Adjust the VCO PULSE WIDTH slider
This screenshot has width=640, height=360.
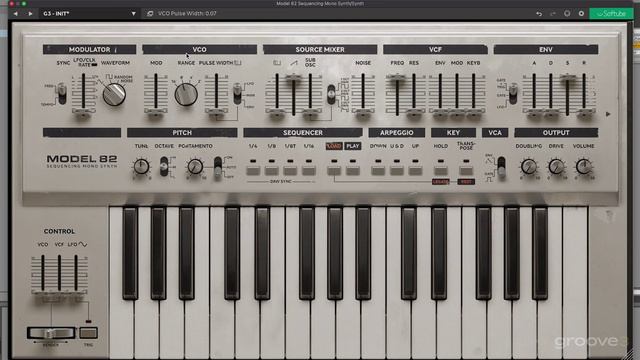coord(216,112)
